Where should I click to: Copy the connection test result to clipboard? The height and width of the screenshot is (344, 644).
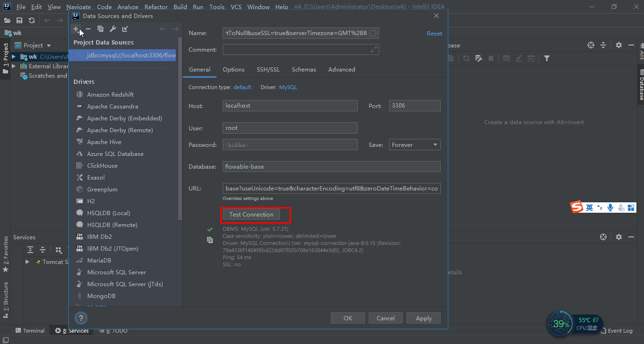point(210,240)
